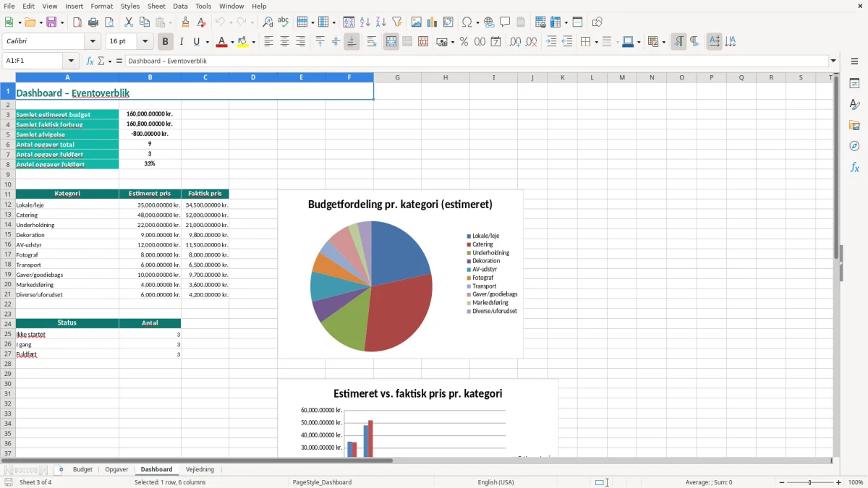Screen dimensions: 868x488
Task: Open the sidebar Navigator compass icon
Action: 854,146
